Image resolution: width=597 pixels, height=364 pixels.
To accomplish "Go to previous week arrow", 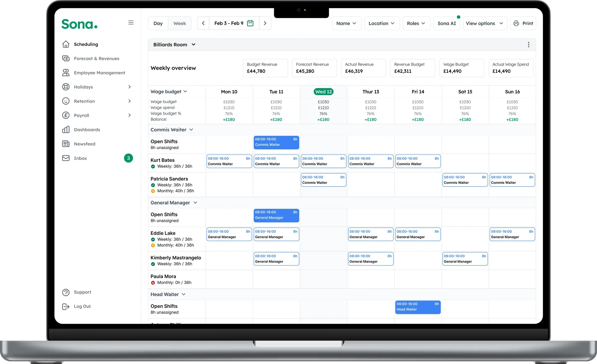I will 203,23.
